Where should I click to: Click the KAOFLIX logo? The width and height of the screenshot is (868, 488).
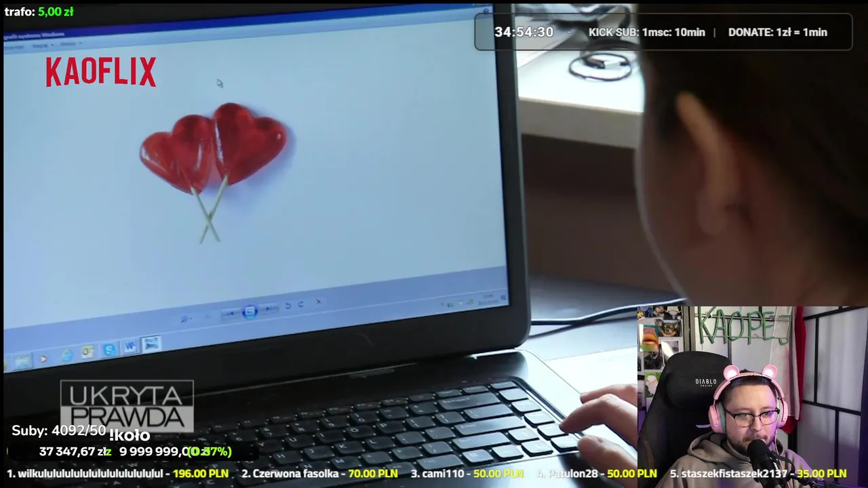click(101, 72)
